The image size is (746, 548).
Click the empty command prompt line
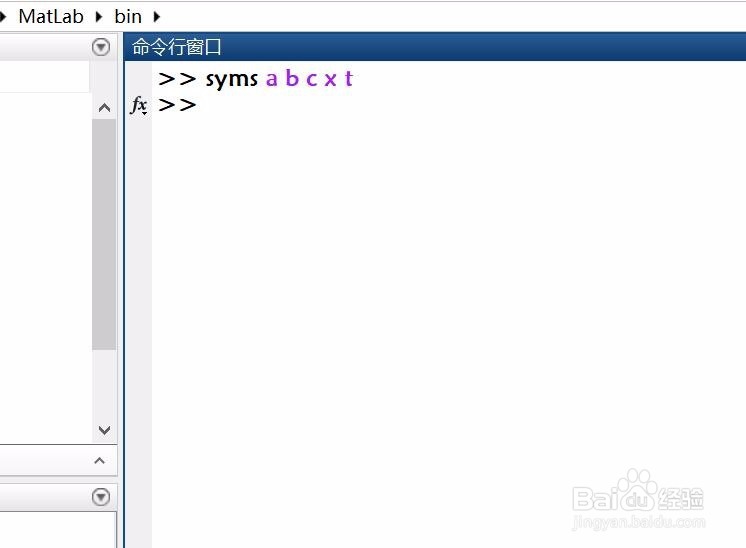point(447,105)
